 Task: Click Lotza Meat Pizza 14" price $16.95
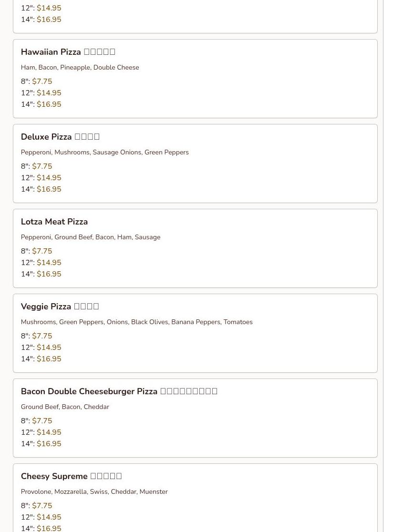49,274
